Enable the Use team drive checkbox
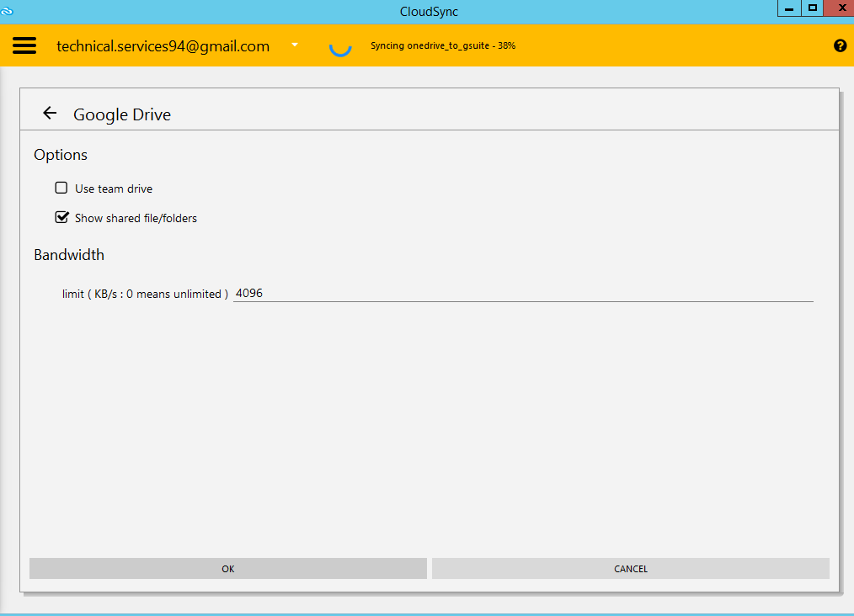Image resolution: width=854 pixels, height=616 pixels. tap(61, 189)
